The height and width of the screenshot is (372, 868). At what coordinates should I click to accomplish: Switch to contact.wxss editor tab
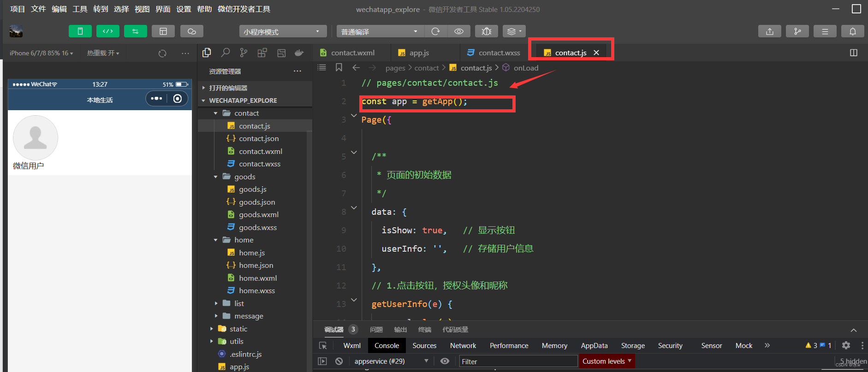tap(494, 53)
